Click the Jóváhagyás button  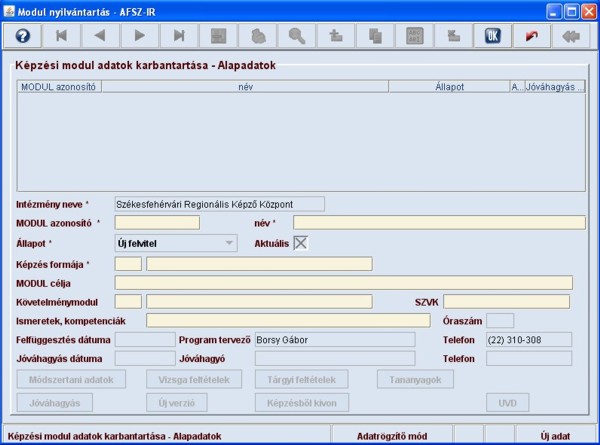click(x=55, y=403)
